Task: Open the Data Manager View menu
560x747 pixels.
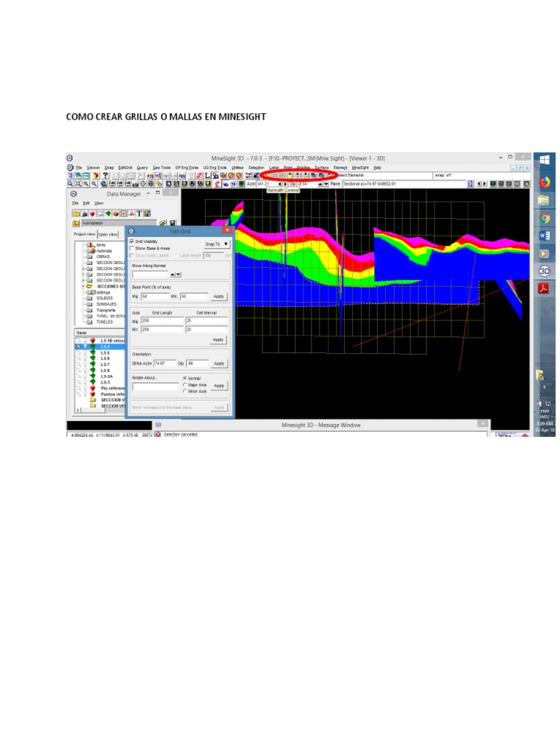Action: coord(98,204)
